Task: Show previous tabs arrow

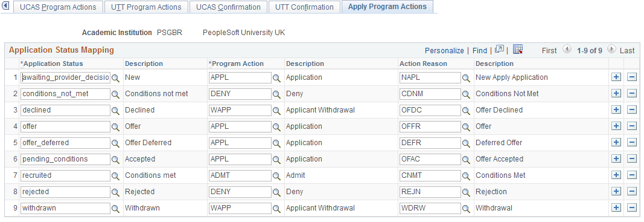Action: pyautogui.click(x=6, y=7)
